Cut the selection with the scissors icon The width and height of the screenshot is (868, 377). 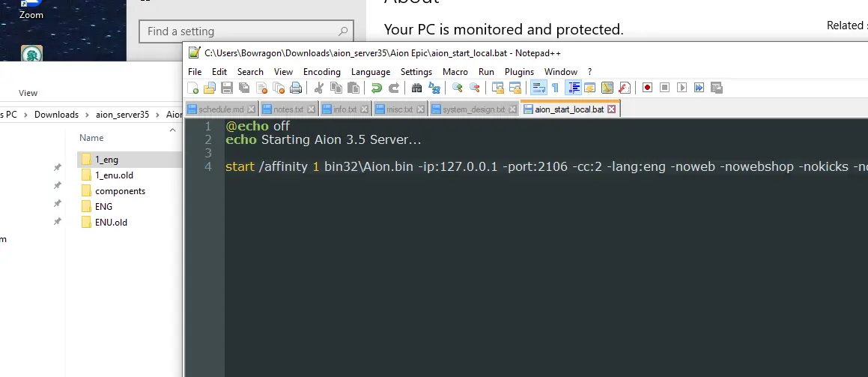[319, 88]
